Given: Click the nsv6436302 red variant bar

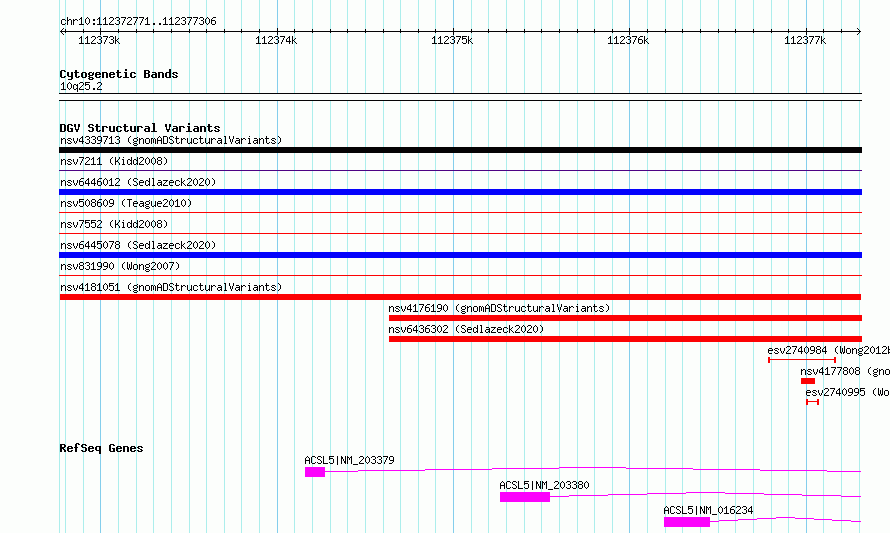Looking at the screenshot, I should click(625, 339).
